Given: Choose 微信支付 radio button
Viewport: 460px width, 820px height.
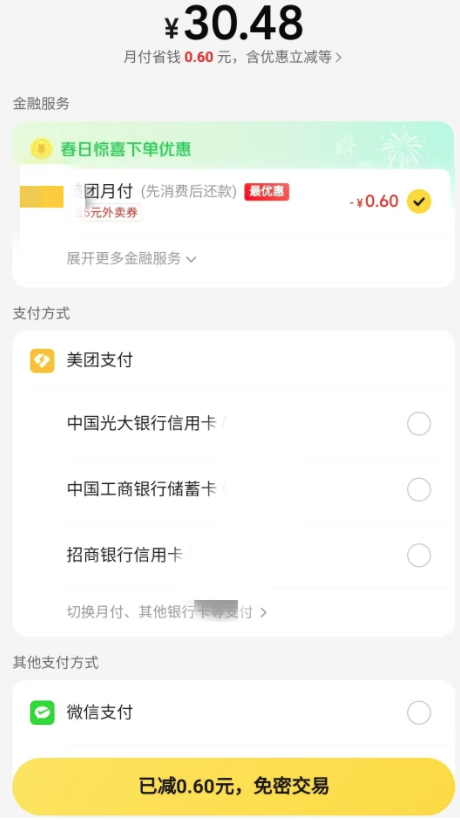Looking at the screenshot, I should [x=419, y=713].
